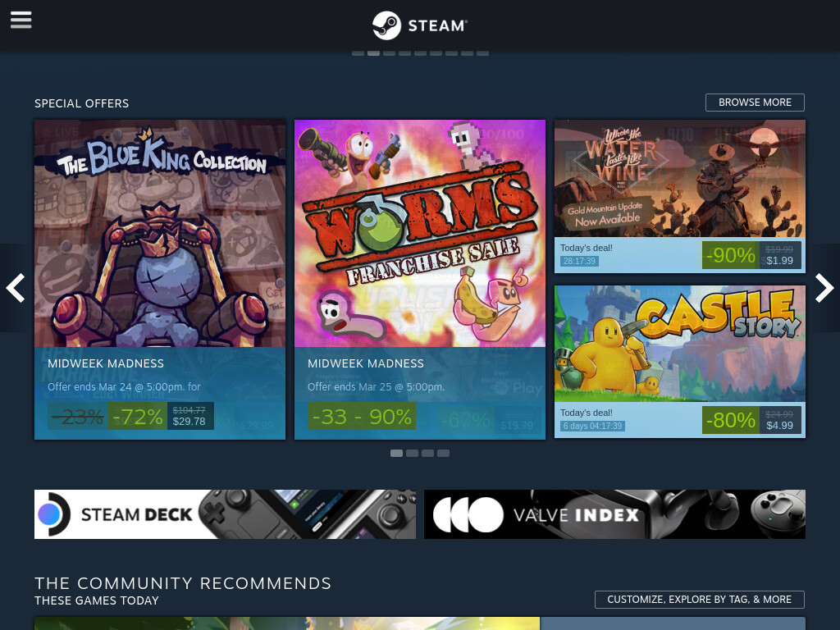Click Customize, Explore by Tag, & More
840x630 pixels.
[699, 600]
